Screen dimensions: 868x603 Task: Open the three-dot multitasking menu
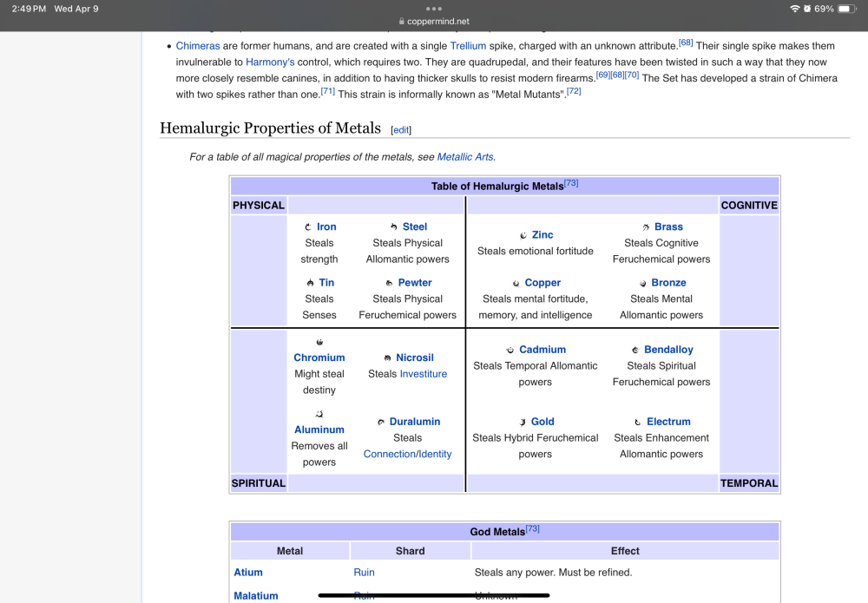(434, 9)
